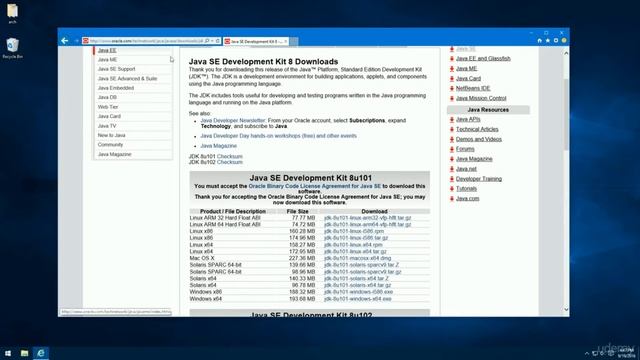Open Community in left menu
Image resolution: width=640 pixels, height=360 pixels.
(x=110, y=144)
